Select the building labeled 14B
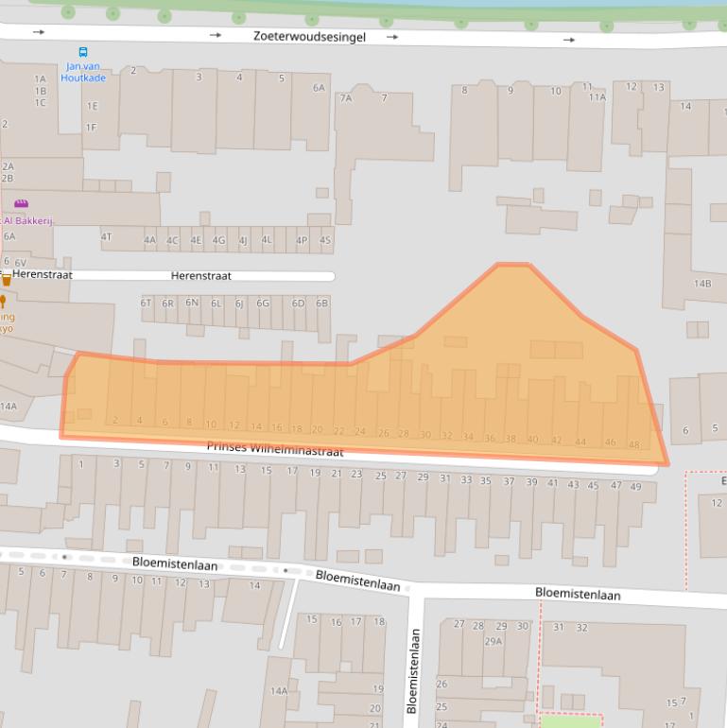This screenshot has width=727, height=728. click(x=702, y=283)
